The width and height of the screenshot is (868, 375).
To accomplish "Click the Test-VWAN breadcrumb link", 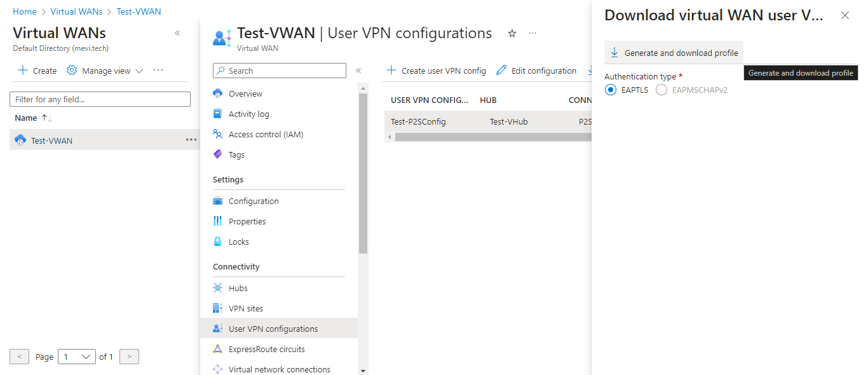I will pyautogui.click(x=140, y=11).
